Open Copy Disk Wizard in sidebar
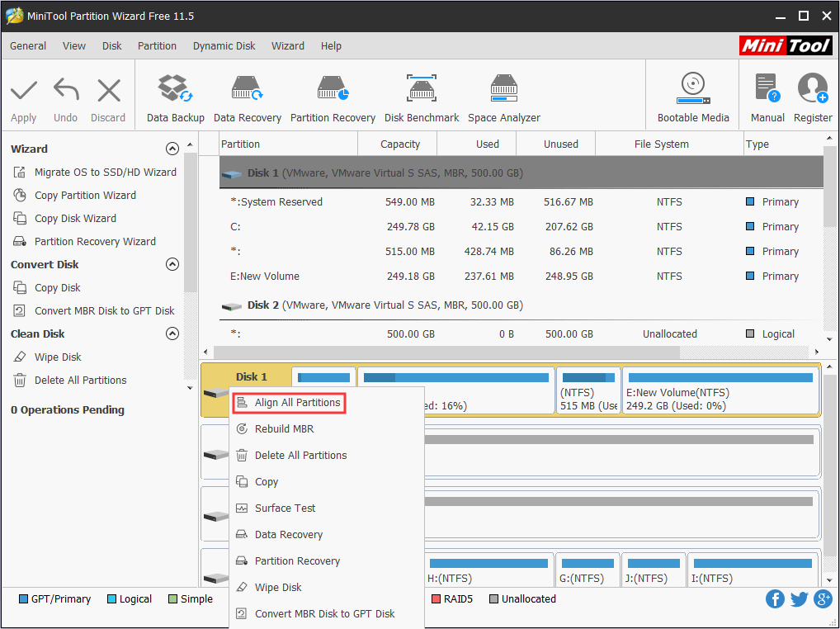 (64, 218)
